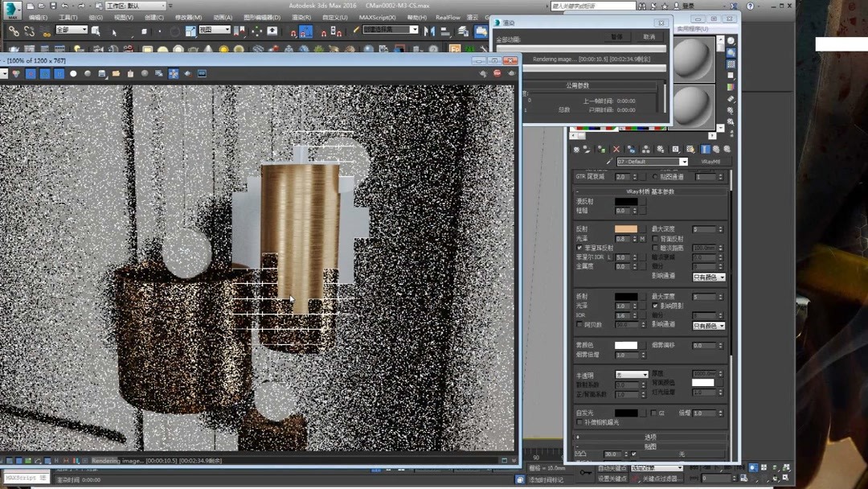Click the red stop render icon in frame buffer
Image resolution: width=868 pixels, height=489 pixels.
click(x=497, y=74)
